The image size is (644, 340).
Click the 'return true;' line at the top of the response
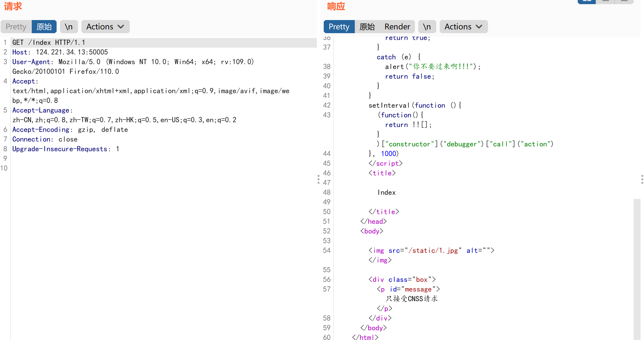point(408,38)
